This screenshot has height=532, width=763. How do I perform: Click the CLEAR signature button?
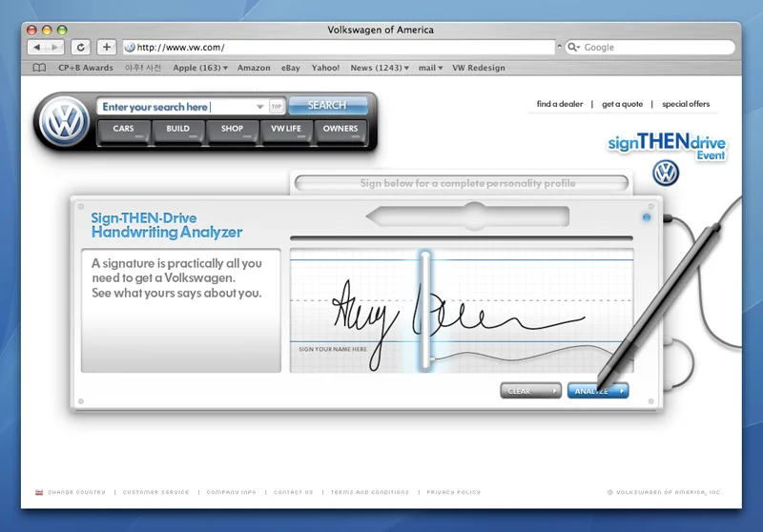pyautogui.click(x=530, y=391)
